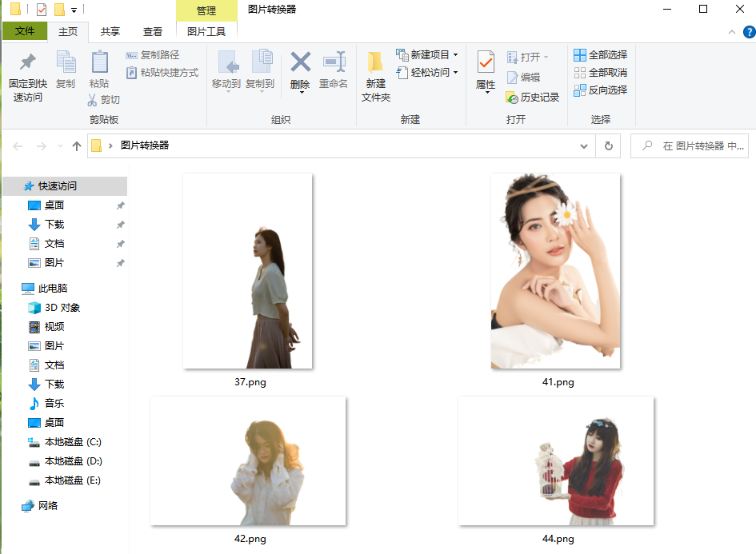
Task: Click the red X Delete icon
Action: (300, 62)
